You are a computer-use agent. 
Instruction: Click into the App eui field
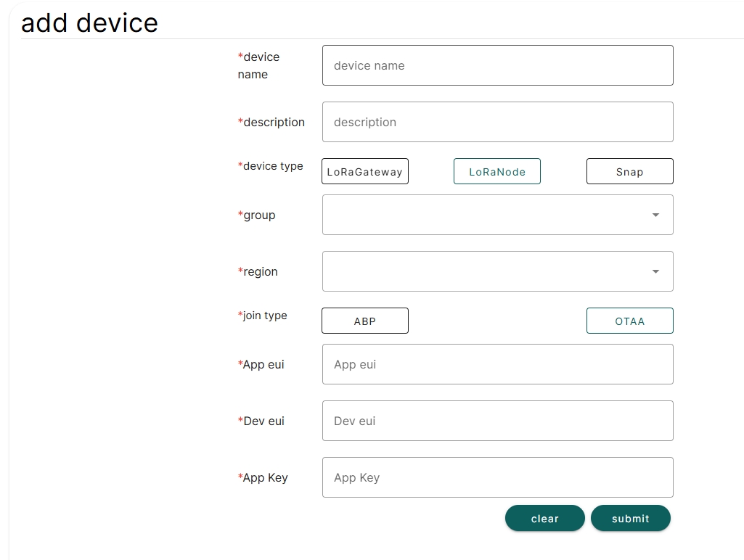click(497, 364)
